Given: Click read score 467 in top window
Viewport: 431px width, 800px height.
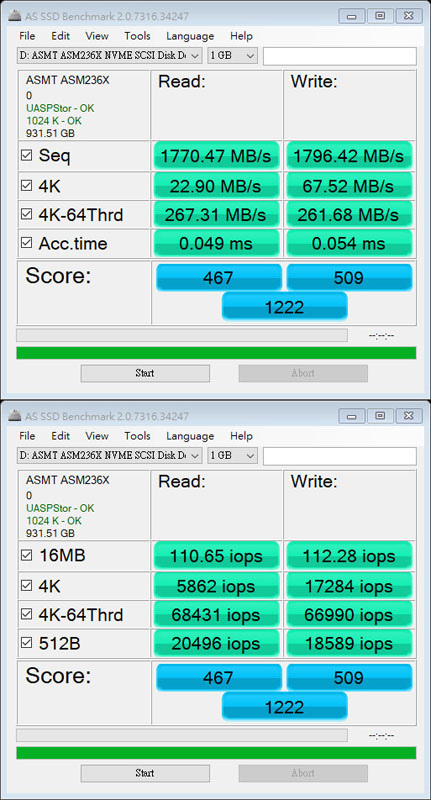Looking at the screenshot, I should coord(219,278).
